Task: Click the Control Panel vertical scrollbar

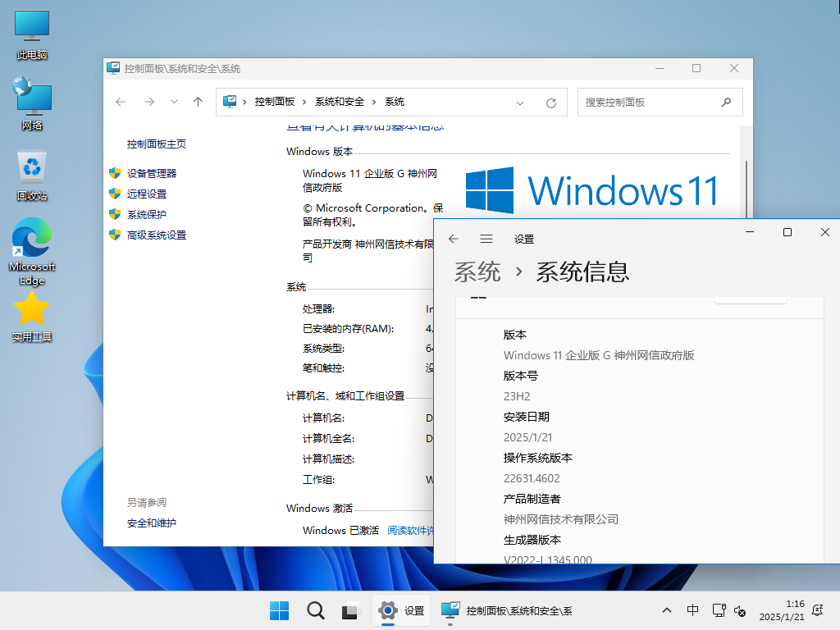Action: click(x=746, y=188)
